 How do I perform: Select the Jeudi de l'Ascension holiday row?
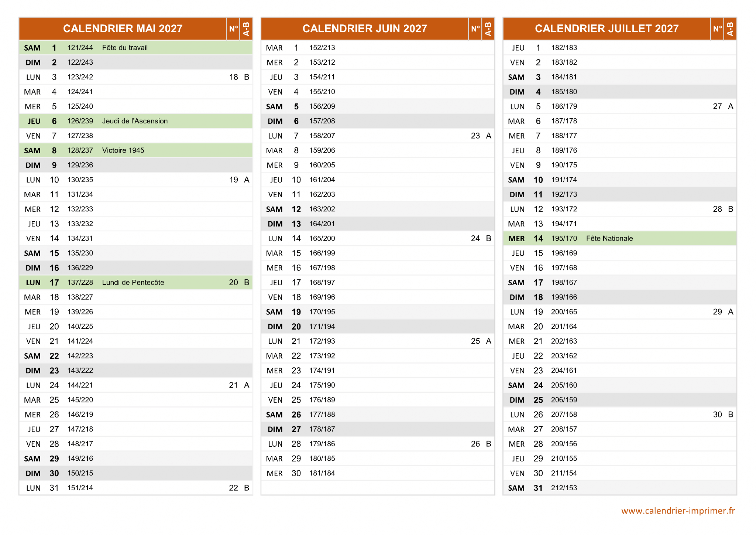[135, 121]
